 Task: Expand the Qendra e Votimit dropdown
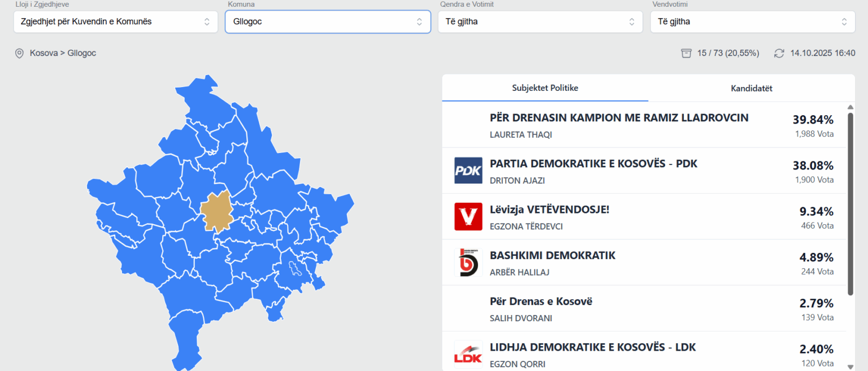click(x=540, y=22)
